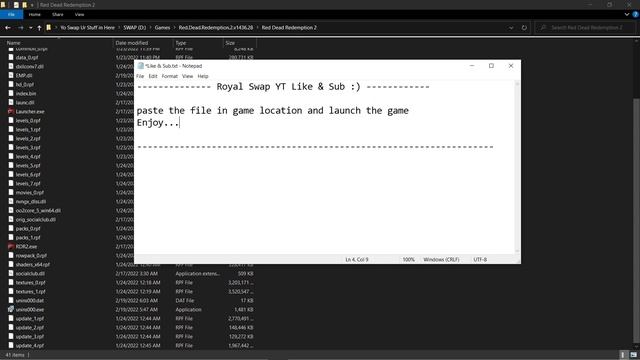The width and height of the screenshot is (640, 360).
Task: Open Notepad Format menu
Action: [169, 76]
